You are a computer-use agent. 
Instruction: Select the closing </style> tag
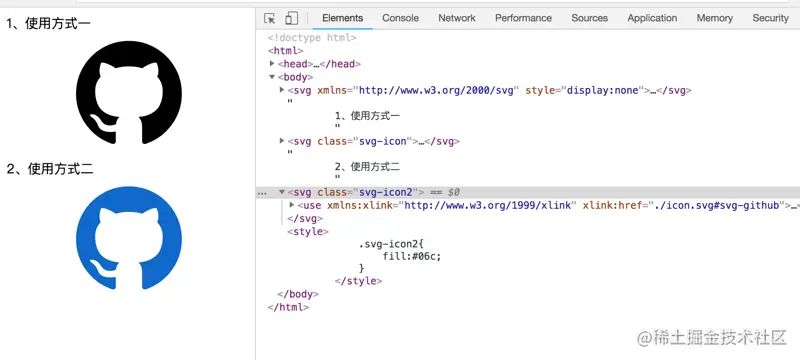tap(358, 281)
